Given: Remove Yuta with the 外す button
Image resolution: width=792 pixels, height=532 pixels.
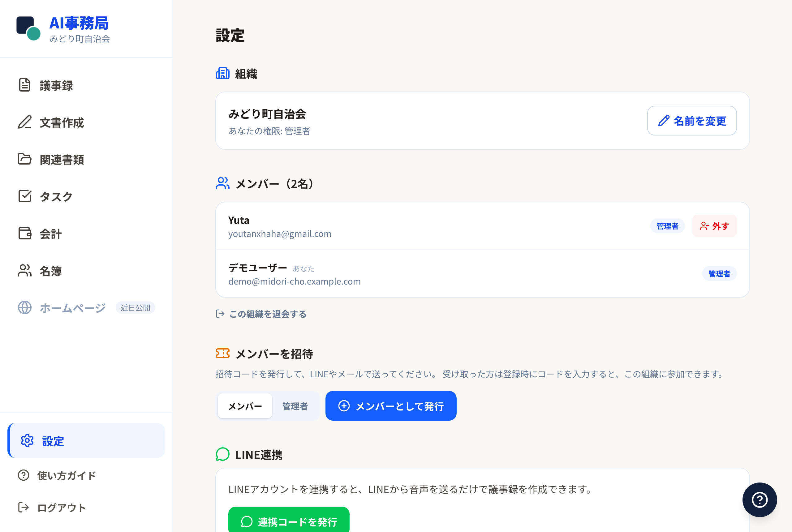Looking at the screenshot, I should tap(715, 226).
